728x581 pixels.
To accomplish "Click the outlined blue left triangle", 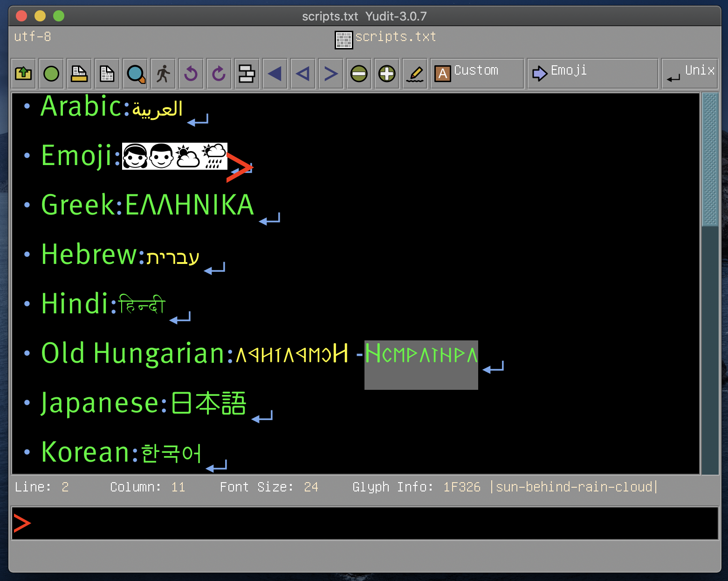I will 303,74.
